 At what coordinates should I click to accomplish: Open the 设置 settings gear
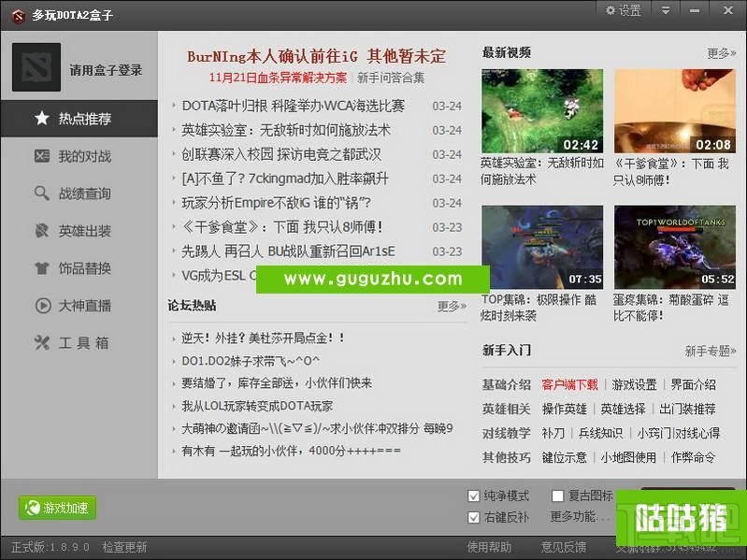tap(624, 10)
